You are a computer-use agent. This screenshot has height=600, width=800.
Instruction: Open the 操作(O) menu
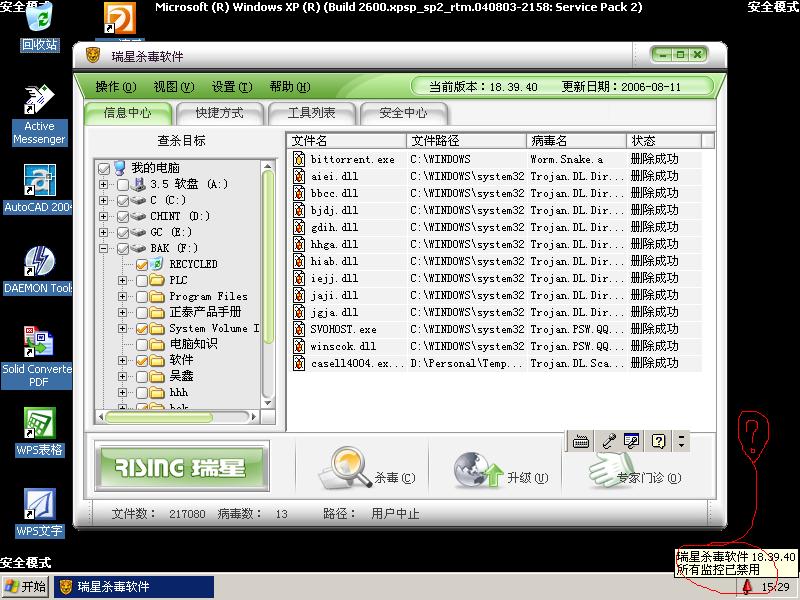[x=116, y=87]
